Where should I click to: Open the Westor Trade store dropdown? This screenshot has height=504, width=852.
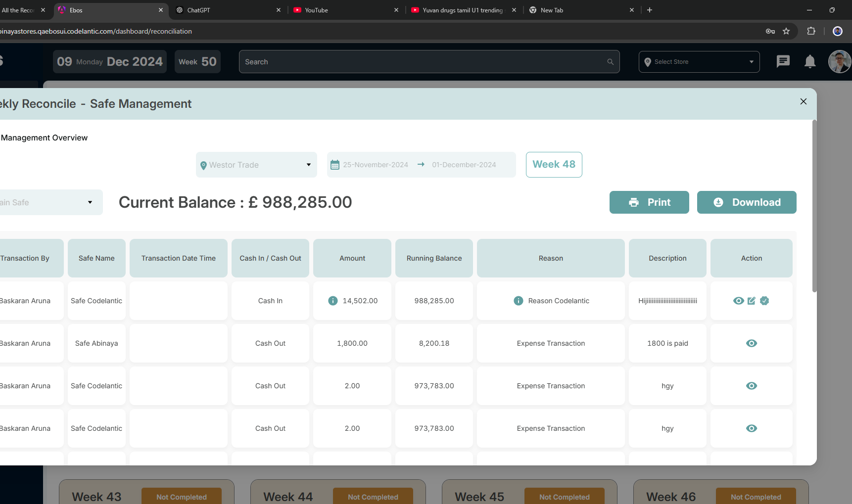(256, 165)
